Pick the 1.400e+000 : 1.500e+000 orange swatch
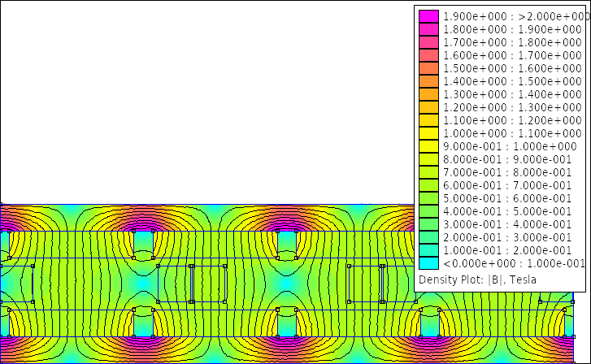 coord(428,81)
